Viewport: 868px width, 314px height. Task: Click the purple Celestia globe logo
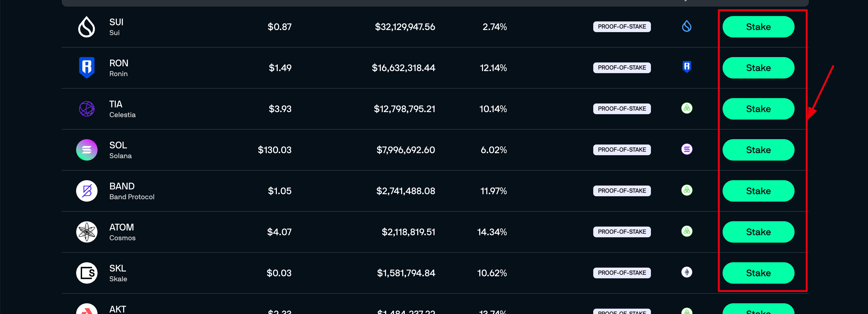tap(87, 109)
